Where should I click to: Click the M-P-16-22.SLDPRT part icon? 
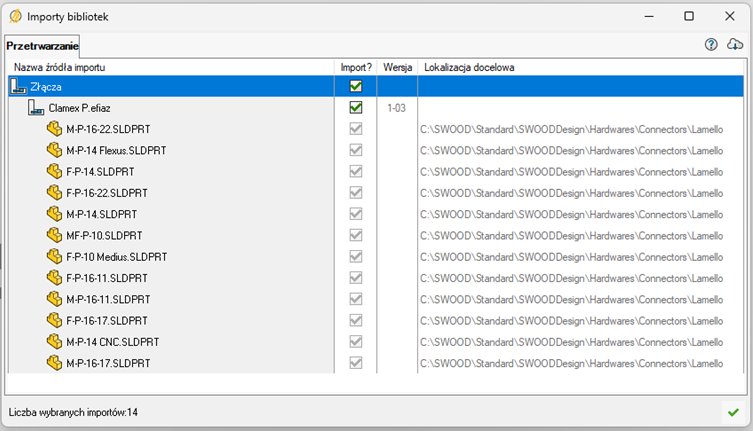[54, 129]
